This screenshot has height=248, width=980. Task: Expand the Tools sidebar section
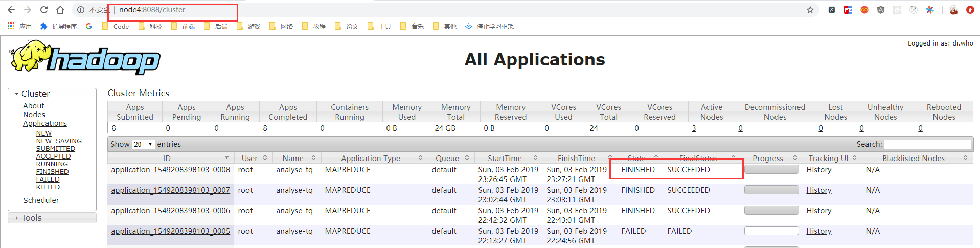(52, 218)
